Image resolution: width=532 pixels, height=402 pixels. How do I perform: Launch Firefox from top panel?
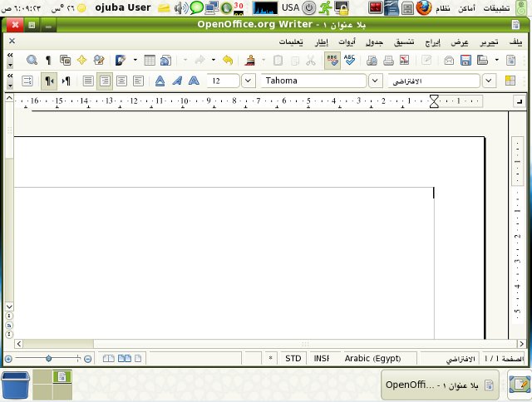coord(424,7)
